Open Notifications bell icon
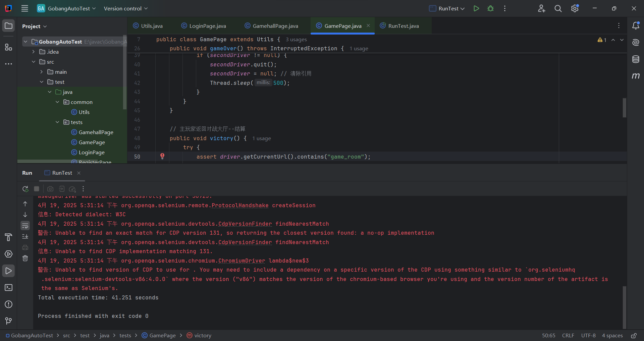This screenshot has height=341, width=644. click(x=636, y=25)
